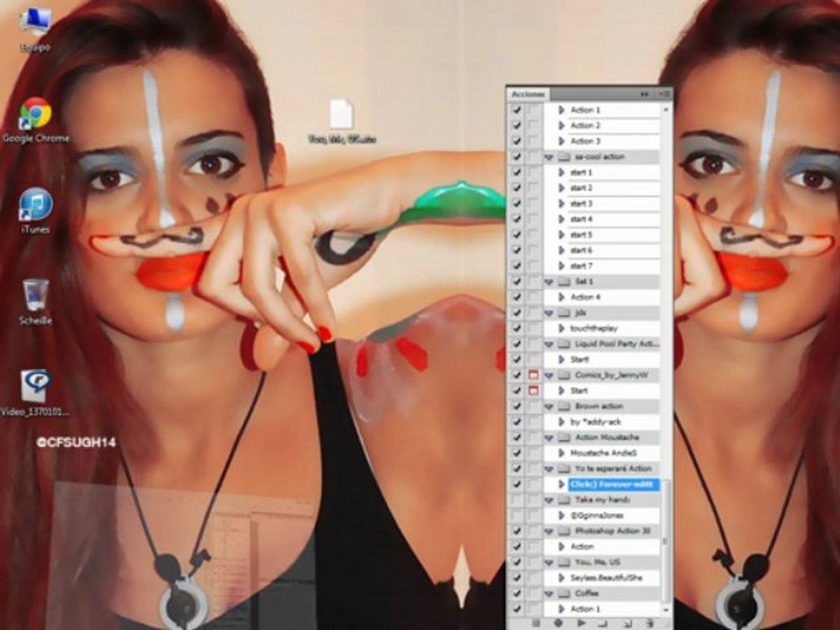Select the Scheiße recycle bin icon
The image size is (840, 630).
pos(36,302)
